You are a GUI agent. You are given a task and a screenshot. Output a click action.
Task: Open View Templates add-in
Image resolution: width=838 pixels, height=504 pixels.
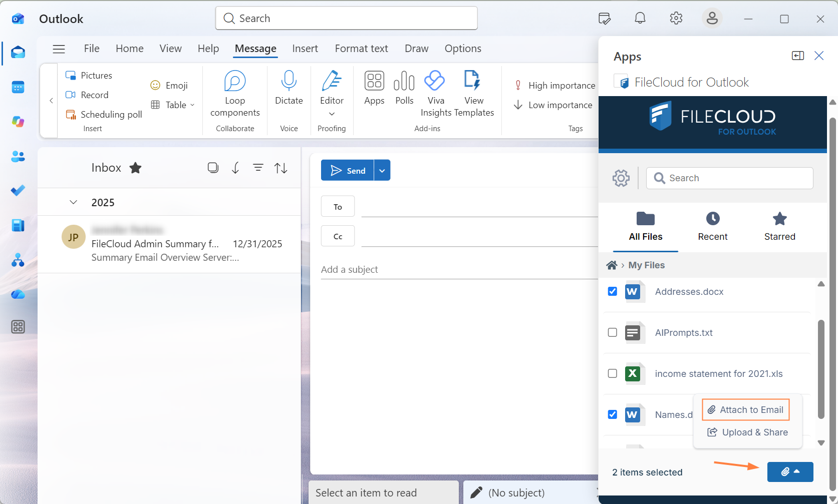point(474,94)
